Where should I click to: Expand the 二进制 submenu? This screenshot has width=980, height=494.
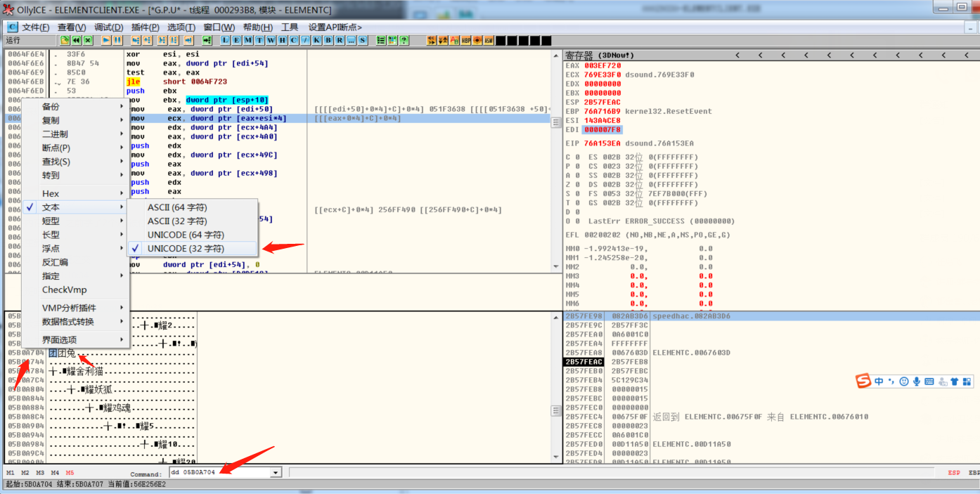(x=75, y=134)
